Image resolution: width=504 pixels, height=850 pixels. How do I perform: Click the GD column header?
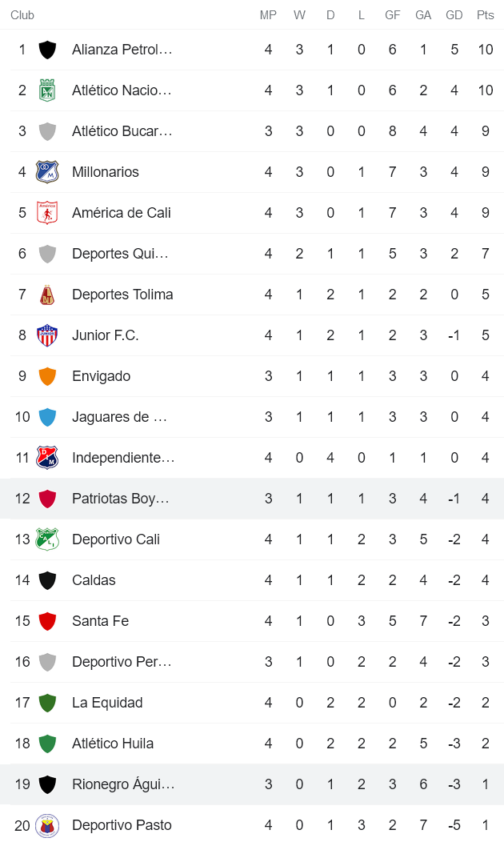coord(454,14)
